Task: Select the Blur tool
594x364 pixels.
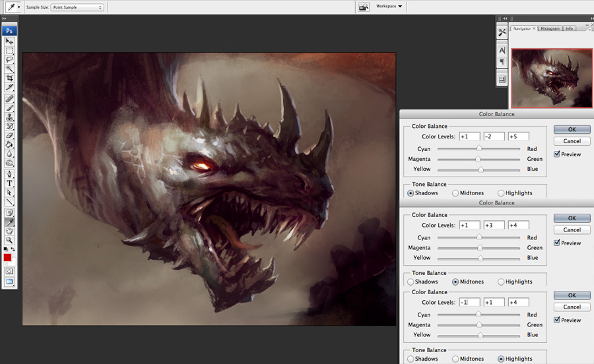Action: 9,154
